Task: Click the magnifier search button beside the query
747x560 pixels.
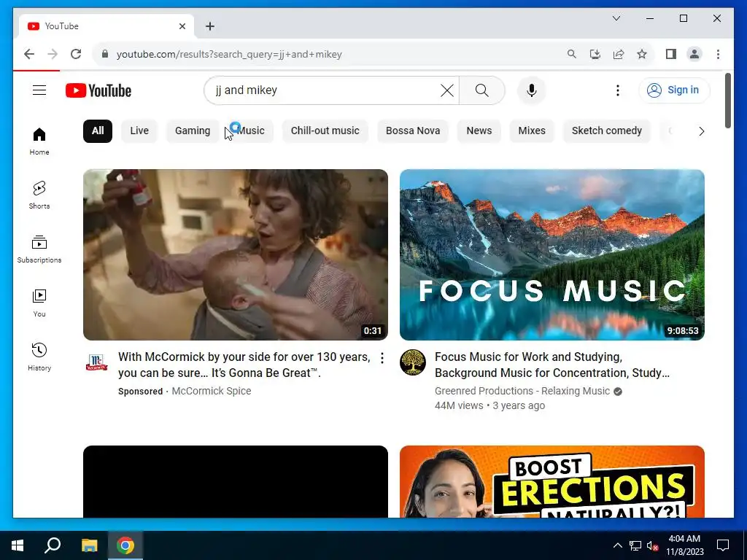Action: click(x=481, y=90)
